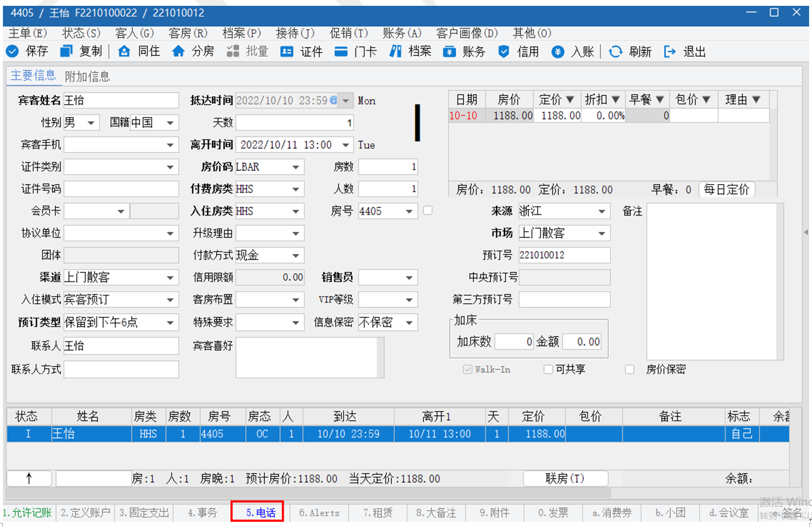Screen dimensions: 812x527
Task: Toggle the checkbox next to room number 4405
Action: [428, 210]
